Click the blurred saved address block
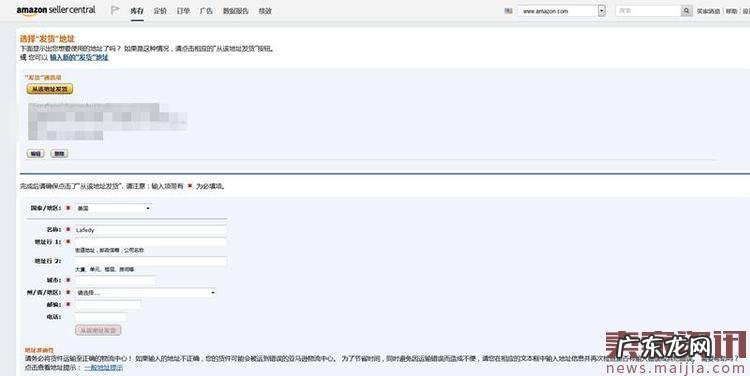This screenshot has height=376, width=750. pyautogui.click(x=107, y=121)
